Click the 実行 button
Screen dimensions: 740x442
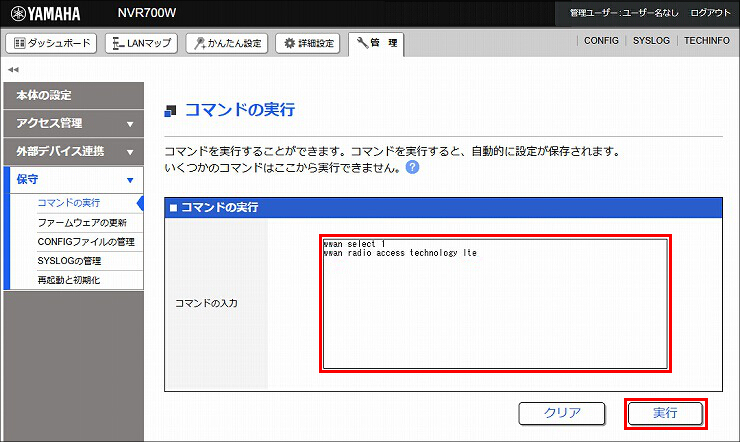[x=665, y=414]
